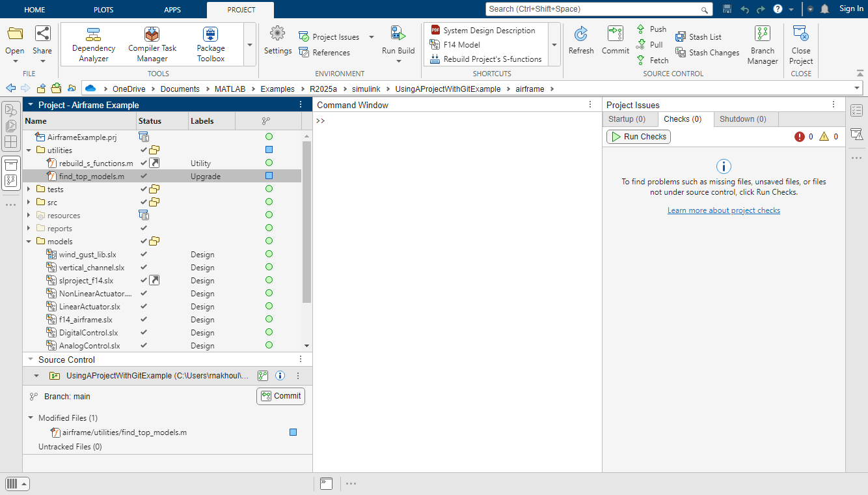
Task: Click inside the Command Window prompt
Action: pos(390,121)
